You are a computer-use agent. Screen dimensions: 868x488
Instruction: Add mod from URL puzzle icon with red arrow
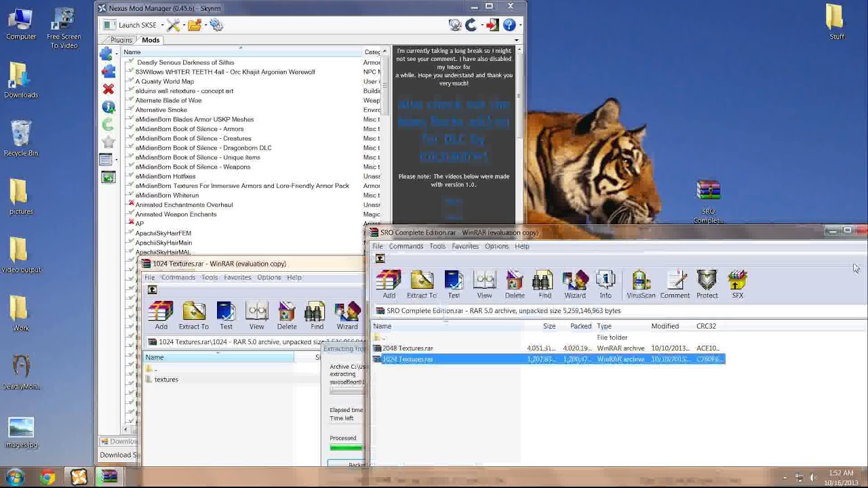click(108, 71)
